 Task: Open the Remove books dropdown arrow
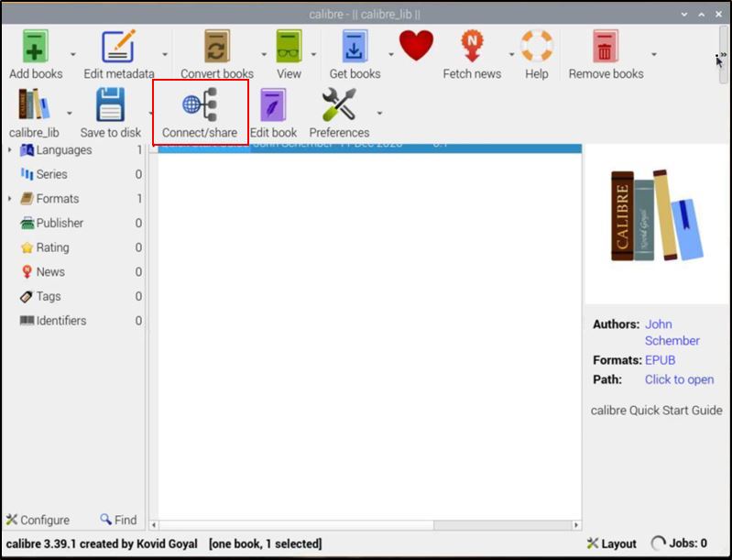point(653,55)
